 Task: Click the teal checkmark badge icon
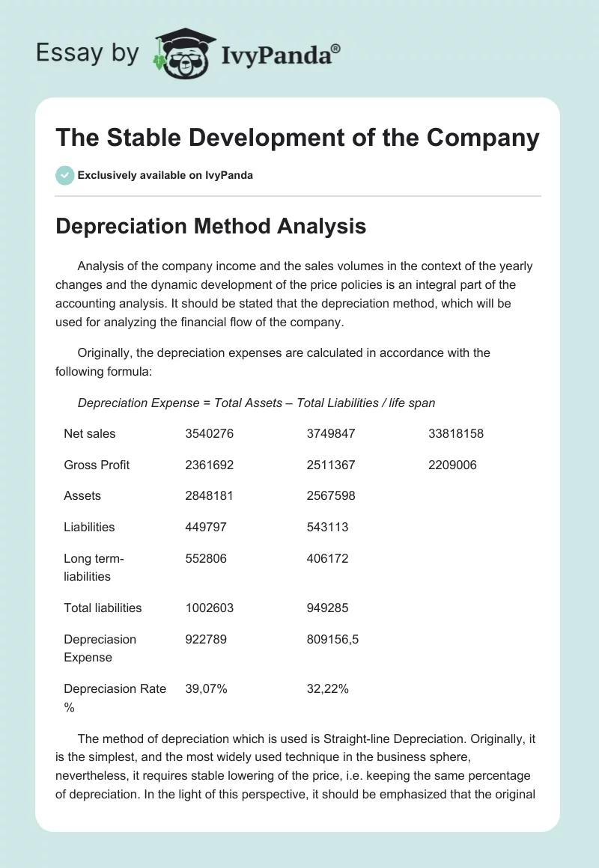point(65,175)
